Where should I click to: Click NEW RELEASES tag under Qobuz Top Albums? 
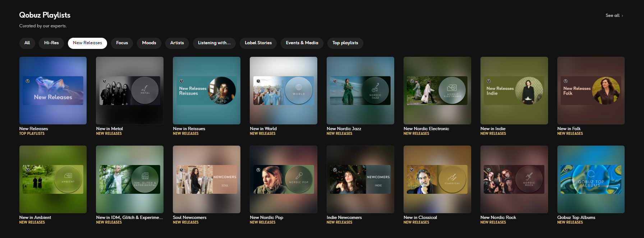tap(570, 223)
